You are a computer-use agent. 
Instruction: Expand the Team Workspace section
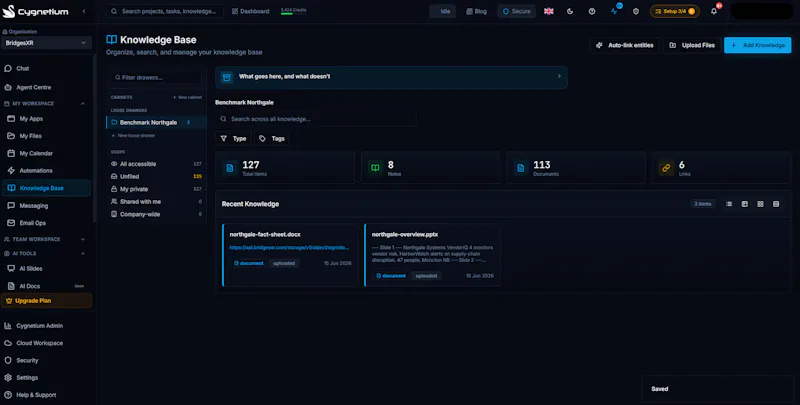click(x=83, y=239)
